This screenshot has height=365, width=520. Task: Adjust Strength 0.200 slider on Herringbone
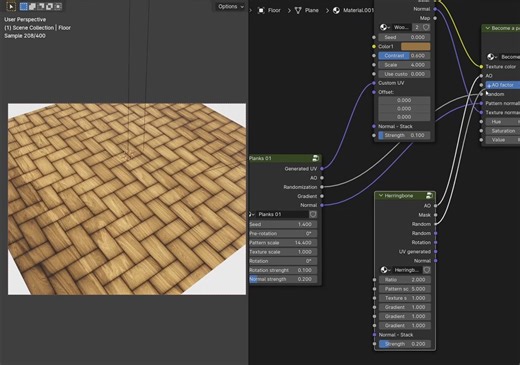click(405, 344)
